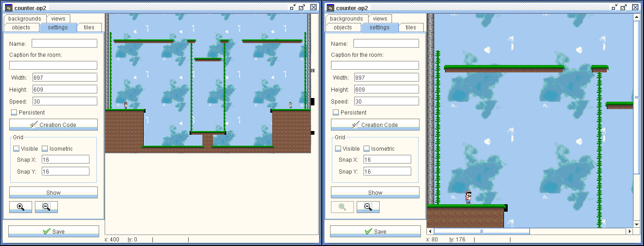Click right window title bar icon
The width and height of the screenshot is (644, 246).
point(330,7)
